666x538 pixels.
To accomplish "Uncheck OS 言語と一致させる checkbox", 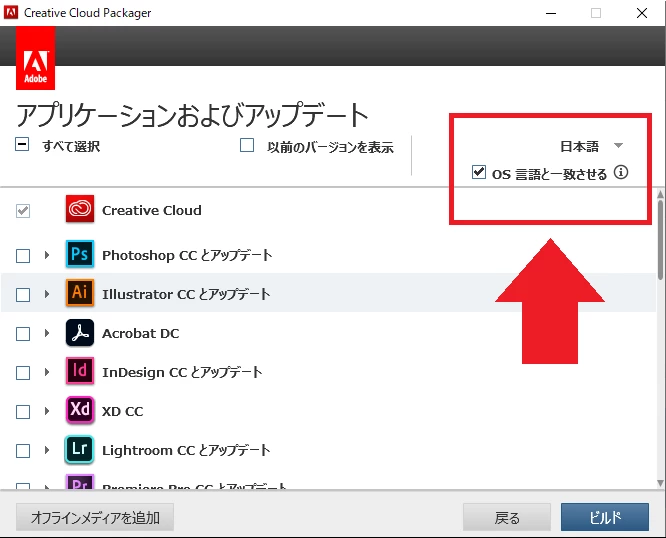I will [x=479, y=172].
